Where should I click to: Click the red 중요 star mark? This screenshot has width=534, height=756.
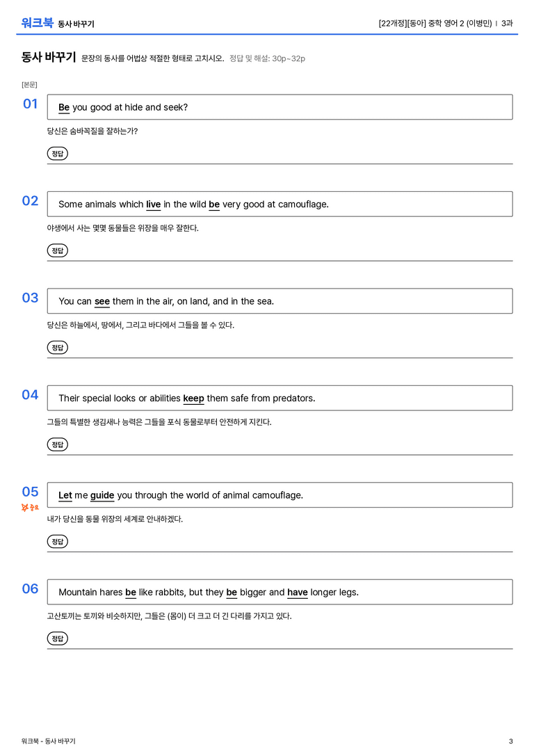click(x=30, y=507)
